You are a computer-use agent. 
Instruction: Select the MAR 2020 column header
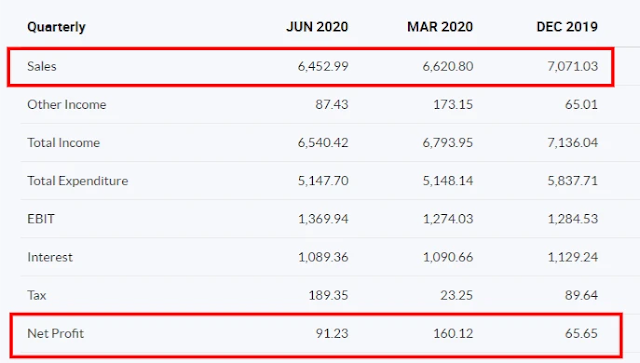pyautogui.click(x=440, y=27)
